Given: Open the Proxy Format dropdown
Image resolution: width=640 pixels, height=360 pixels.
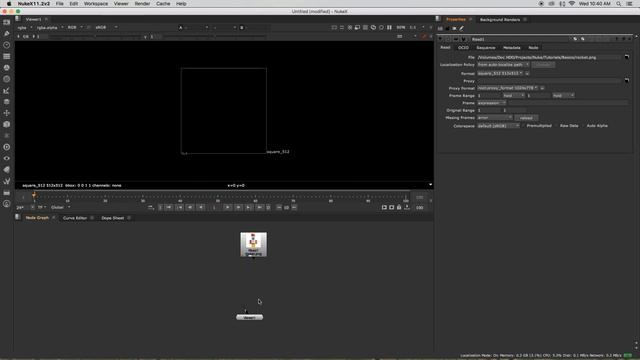Looking at the screenshot, I should pyautogui.click(x=507, y=88).
